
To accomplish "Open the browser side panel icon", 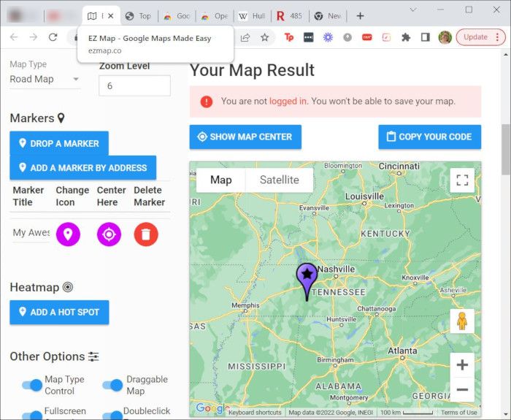I will pyautogui.click(x=426, y=37).
